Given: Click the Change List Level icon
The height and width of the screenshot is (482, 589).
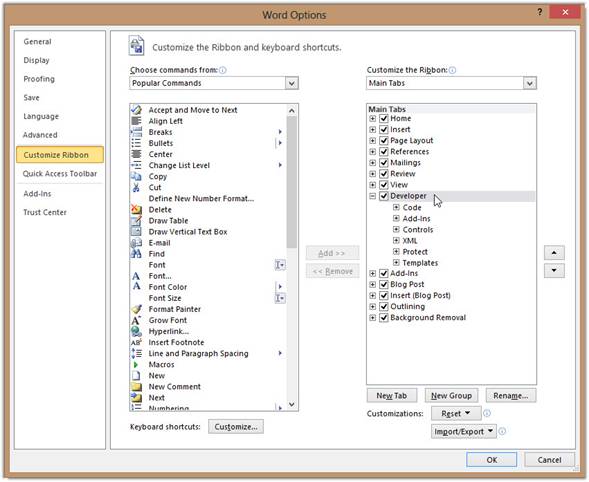Looking at the screenshot, I should tap(136, 165).
